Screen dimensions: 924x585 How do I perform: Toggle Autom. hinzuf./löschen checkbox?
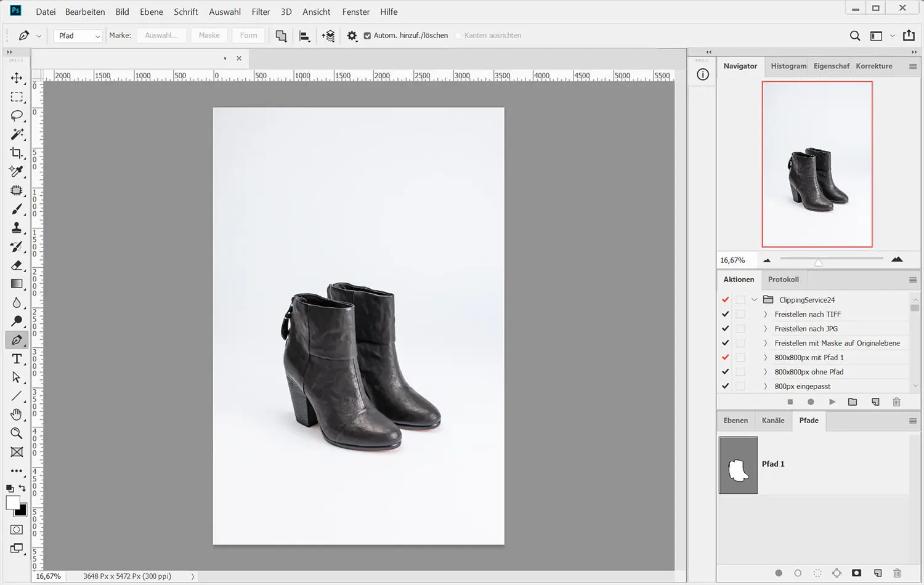tap(367, 36)
